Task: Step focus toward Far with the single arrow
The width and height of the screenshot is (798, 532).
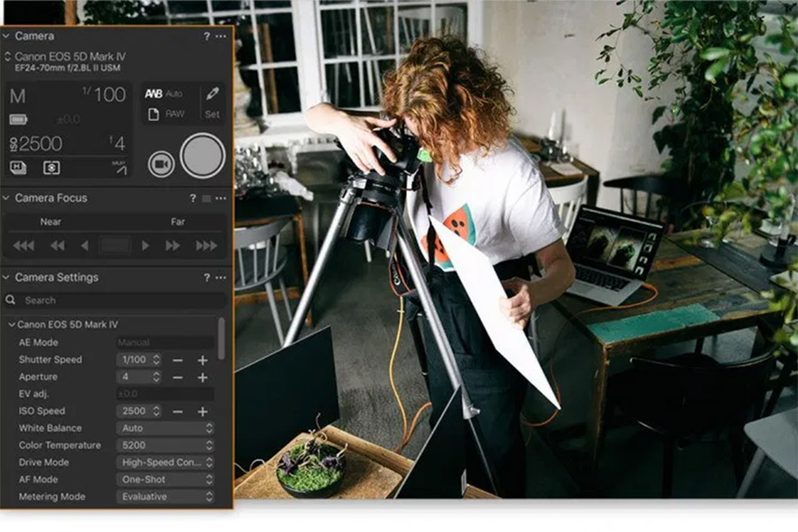Action: coord(146,246)
